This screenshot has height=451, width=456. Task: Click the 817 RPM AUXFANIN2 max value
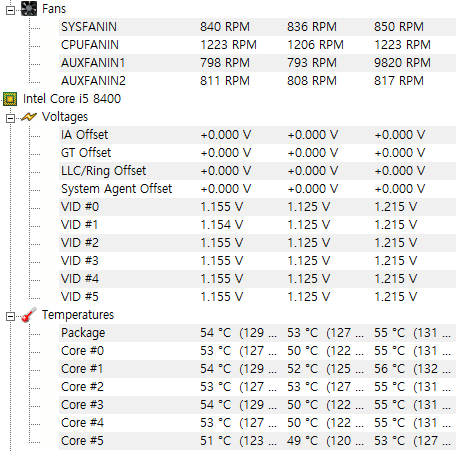(x=399, y=81)
